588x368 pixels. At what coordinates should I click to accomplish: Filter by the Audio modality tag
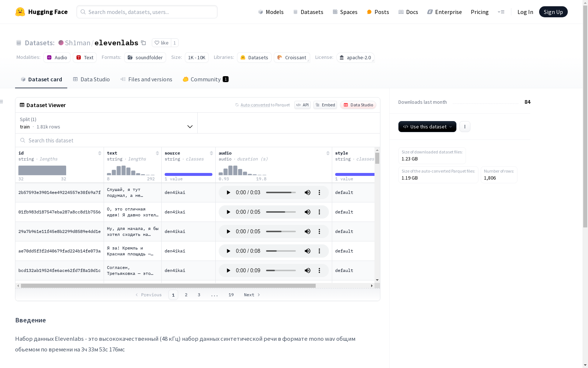[57, 57]
